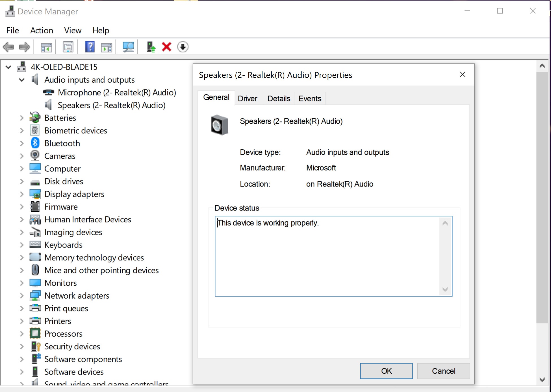Click Cancel in the Properties dialog
The image size is (551, 392).
tap(444, 371)
